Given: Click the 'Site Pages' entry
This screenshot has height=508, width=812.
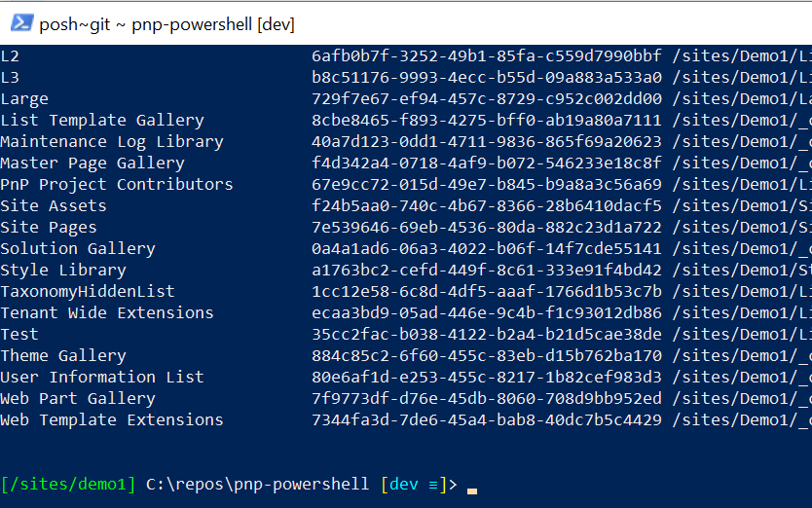Looking at the screenshot, I should [49, 228].
